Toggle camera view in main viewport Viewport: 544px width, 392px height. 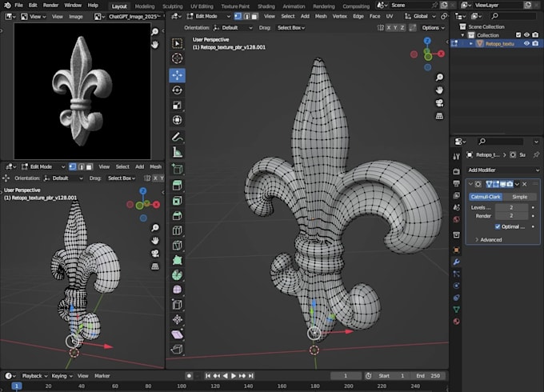tap(439, 103)
